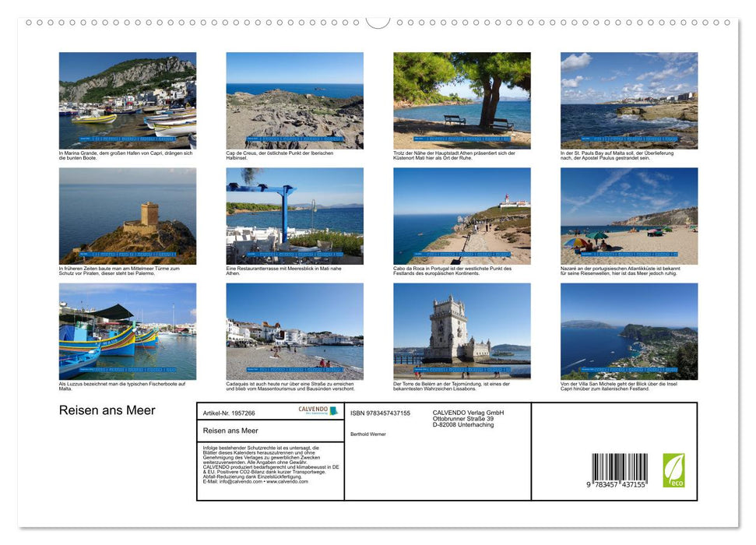756x545 pixels.
Task: Select the Palermo watchtower image
Action: tap(127, 215)
